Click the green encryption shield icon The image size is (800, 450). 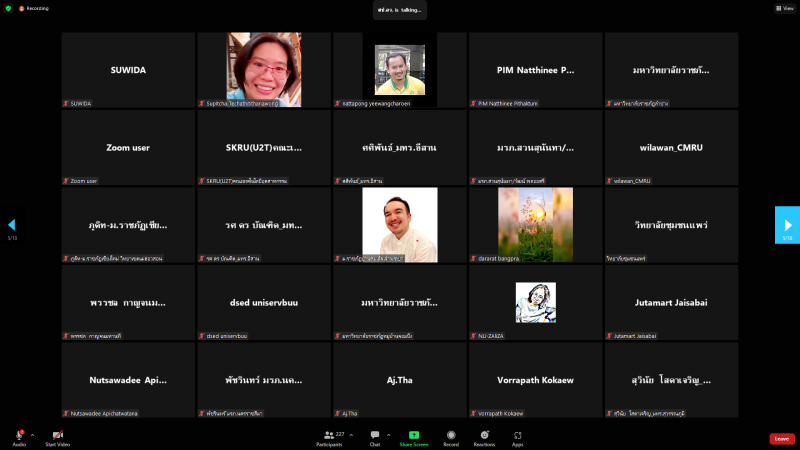click(x=8, y=8)
